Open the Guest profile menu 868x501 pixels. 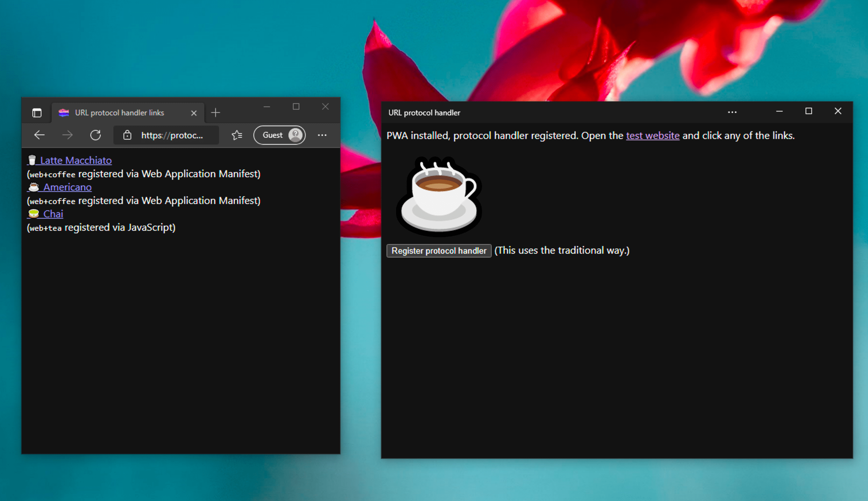280,134
